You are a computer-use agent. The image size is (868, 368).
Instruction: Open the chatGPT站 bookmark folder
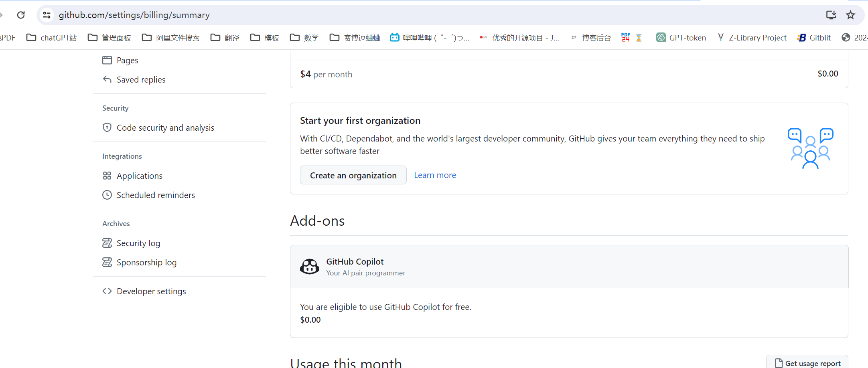click(x=51, y=38)
